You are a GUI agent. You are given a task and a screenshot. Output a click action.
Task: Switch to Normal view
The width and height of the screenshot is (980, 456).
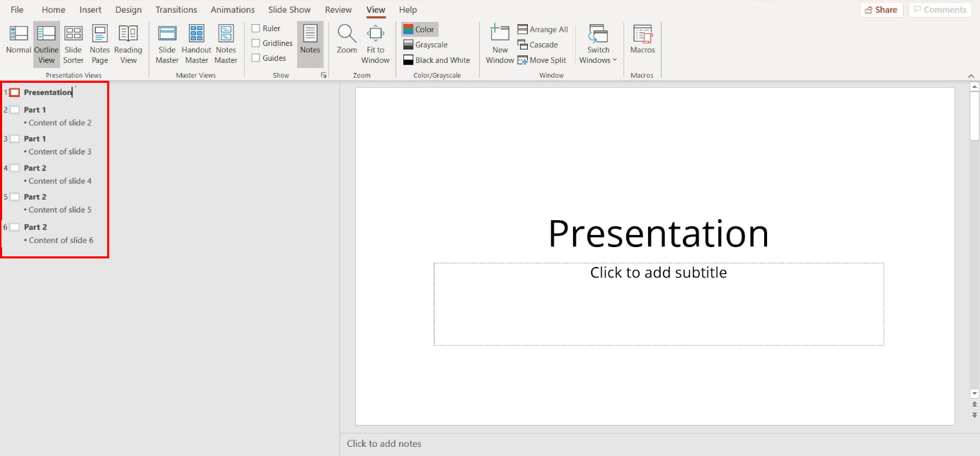[18, 44]
